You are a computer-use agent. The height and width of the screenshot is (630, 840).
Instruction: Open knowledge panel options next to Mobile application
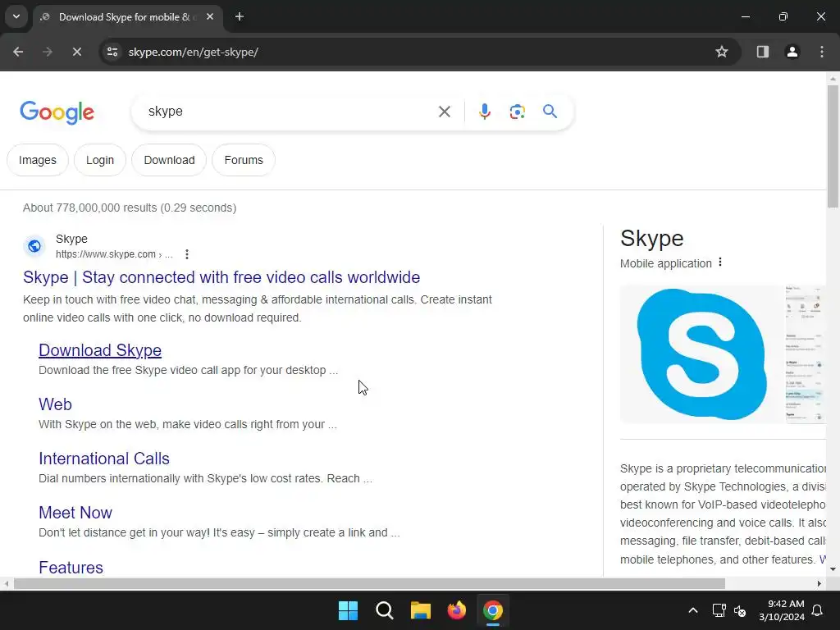pyautogui.click(x=720, y=262)
